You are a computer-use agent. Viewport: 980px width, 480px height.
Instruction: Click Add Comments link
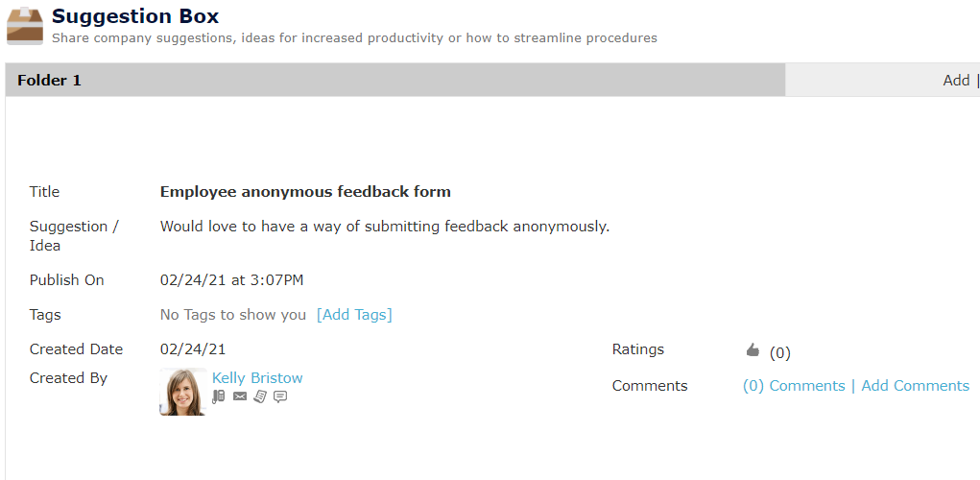pyautogui.click(x=916, y=386)
